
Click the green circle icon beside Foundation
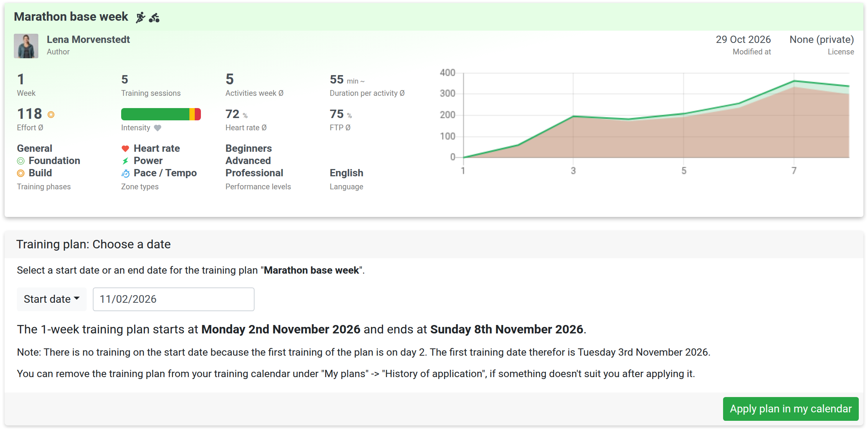(x=21, y=161)
